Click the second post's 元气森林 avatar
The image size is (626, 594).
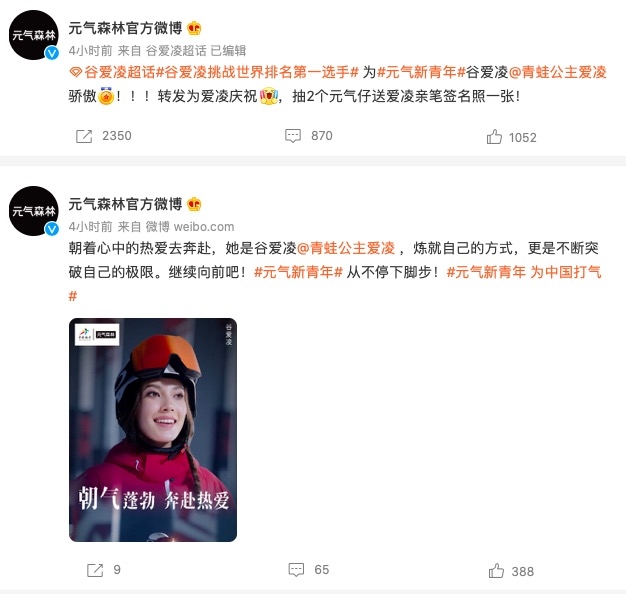[x=34, y=211]
